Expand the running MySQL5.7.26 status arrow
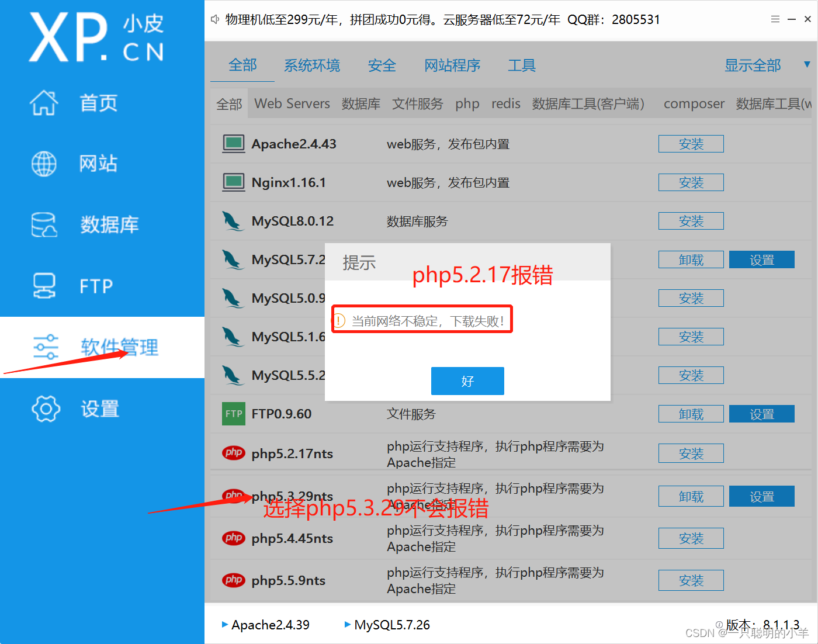This screenshot has height=644, width=818. [x=348, y=625]
